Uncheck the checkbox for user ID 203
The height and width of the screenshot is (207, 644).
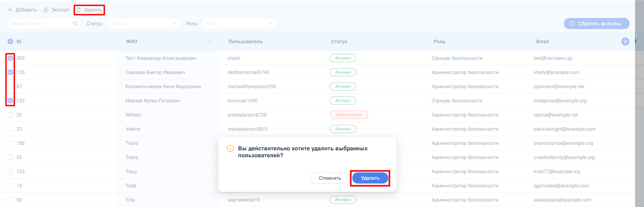[10, 58]
